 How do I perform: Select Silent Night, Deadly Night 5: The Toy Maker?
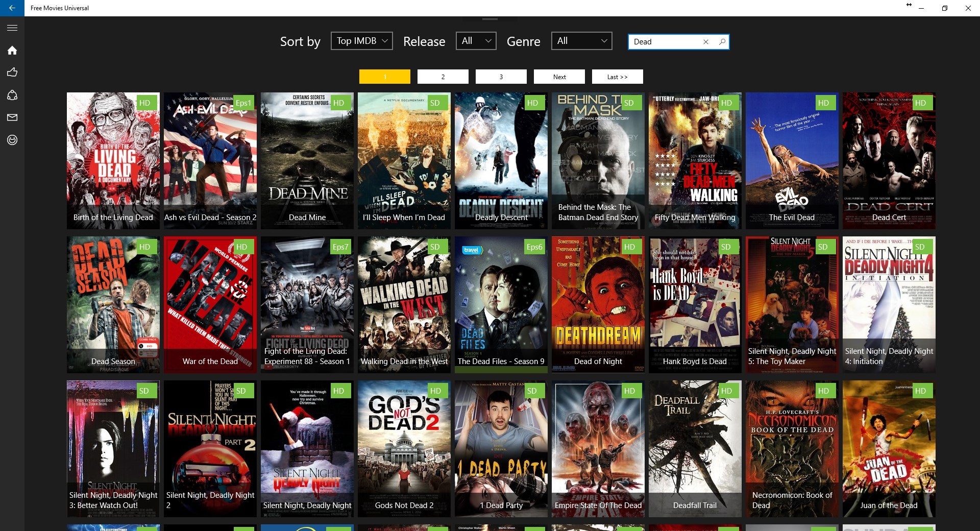792,305
